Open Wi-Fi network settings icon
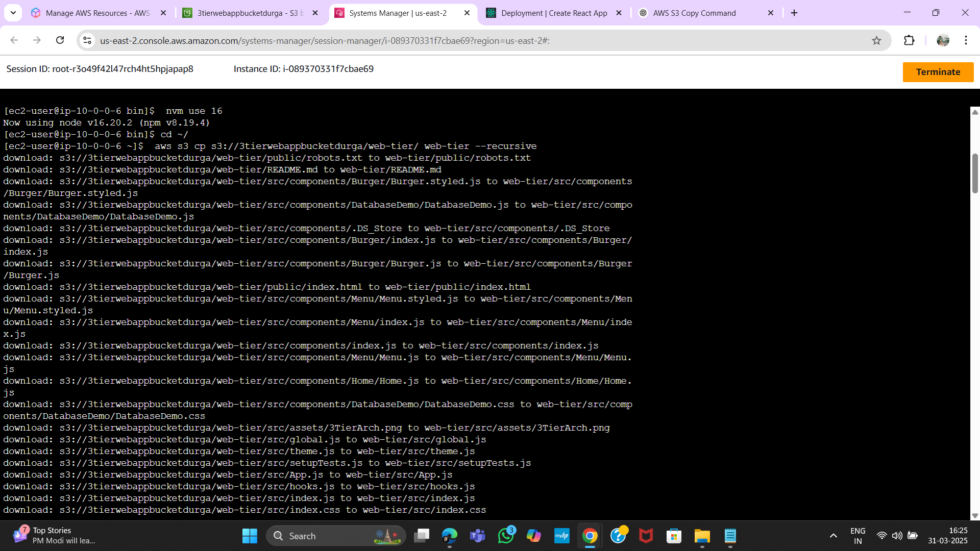 (881, 536)
